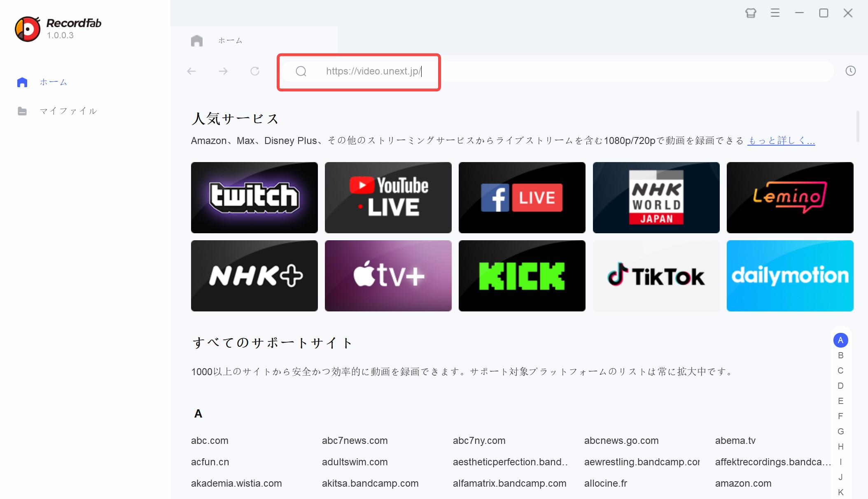Image resolution: width=868 pixels, height=499 pixels.
Task: Open aewrestling.bandcamp.com site link
Action: [642, 462]
